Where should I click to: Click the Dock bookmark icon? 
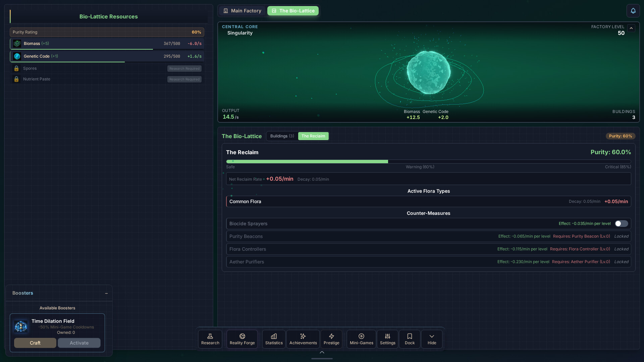(410, 336)
